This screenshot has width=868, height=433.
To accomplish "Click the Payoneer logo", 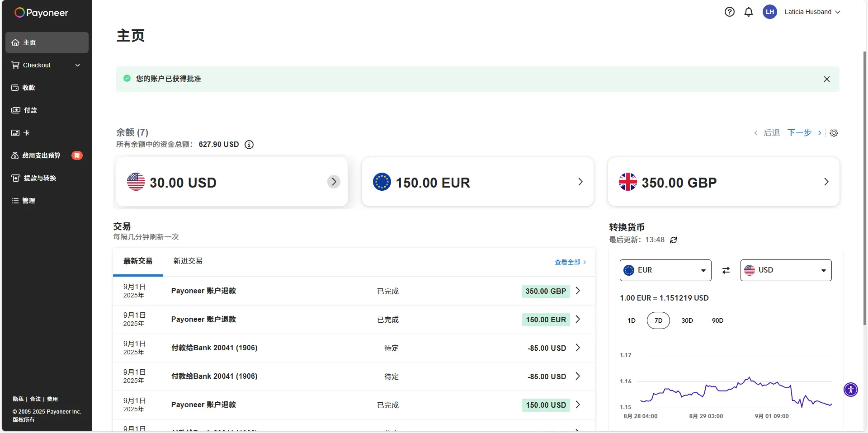I will tap(41, 13).
